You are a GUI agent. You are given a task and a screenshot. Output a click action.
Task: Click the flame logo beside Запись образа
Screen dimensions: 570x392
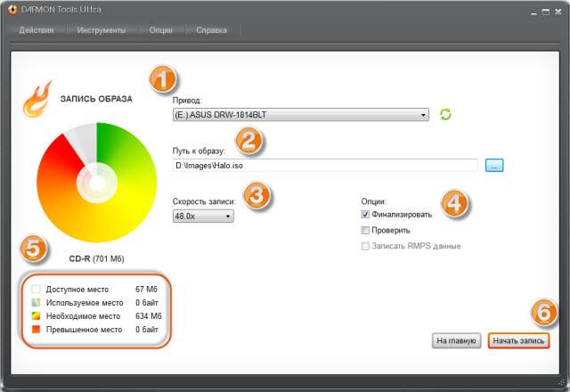(37, 99)
